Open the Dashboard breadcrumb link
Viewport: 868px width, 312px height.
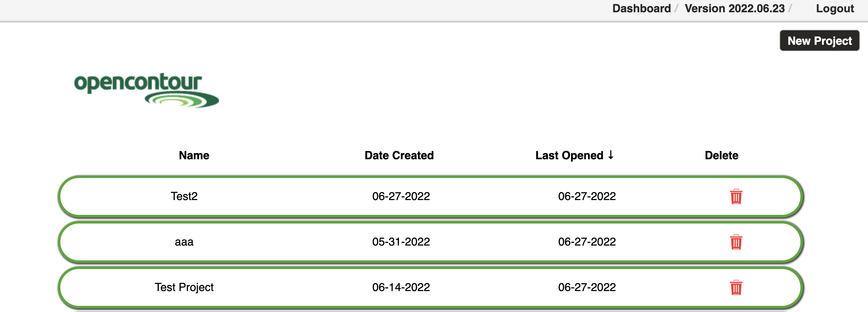(641, 9)
